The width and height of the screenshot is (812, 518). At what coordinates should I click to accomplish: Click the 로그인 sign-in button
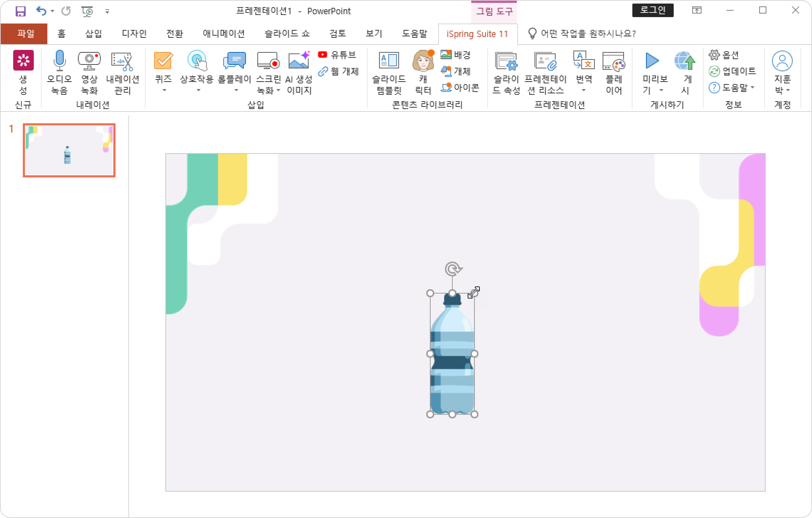pyautogui.click(x=652, y=11)
